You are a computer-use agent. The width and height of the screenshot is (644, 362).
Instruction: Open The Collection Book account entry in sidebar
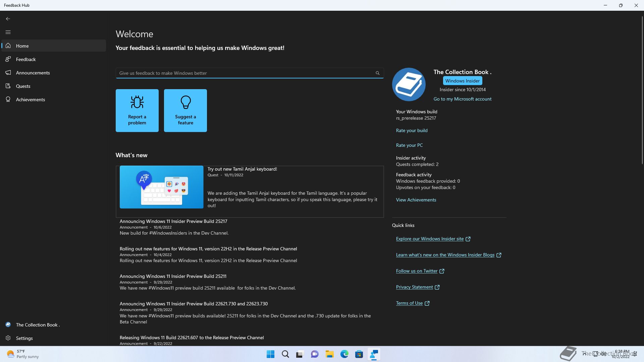click(54, 325)
